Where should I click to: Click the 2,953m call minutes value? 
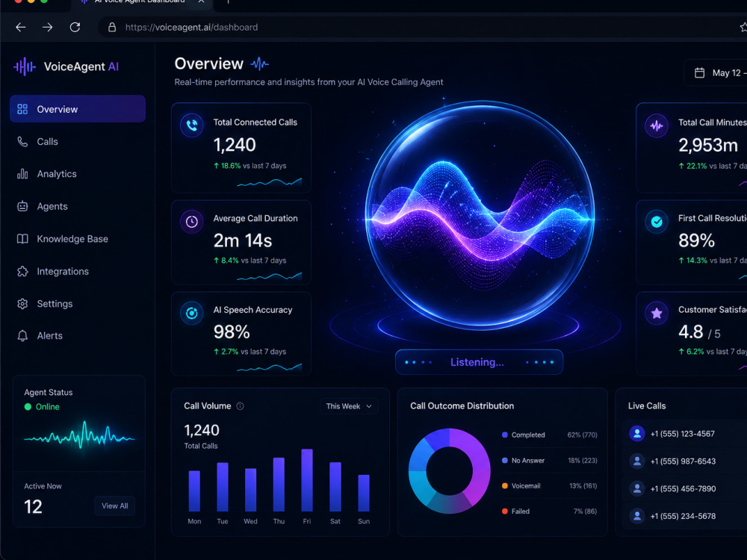pyautogui.click(x=708, y=146)
